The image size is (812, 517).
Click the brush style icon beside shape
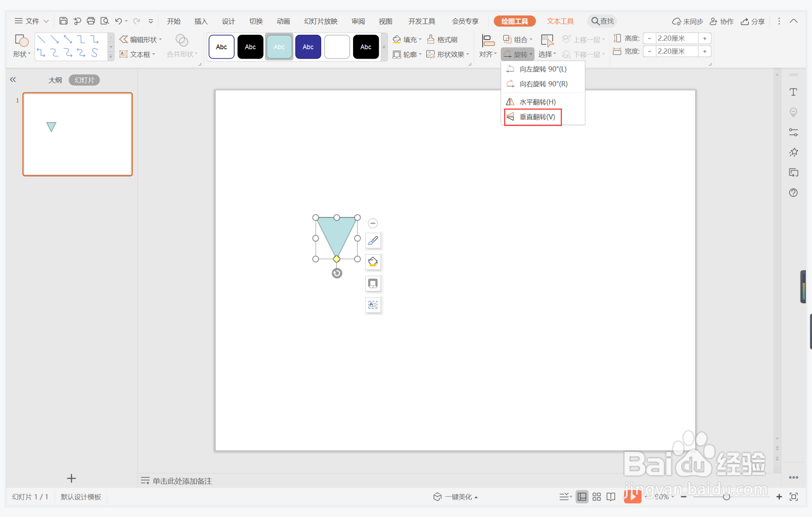pos(373,241)
